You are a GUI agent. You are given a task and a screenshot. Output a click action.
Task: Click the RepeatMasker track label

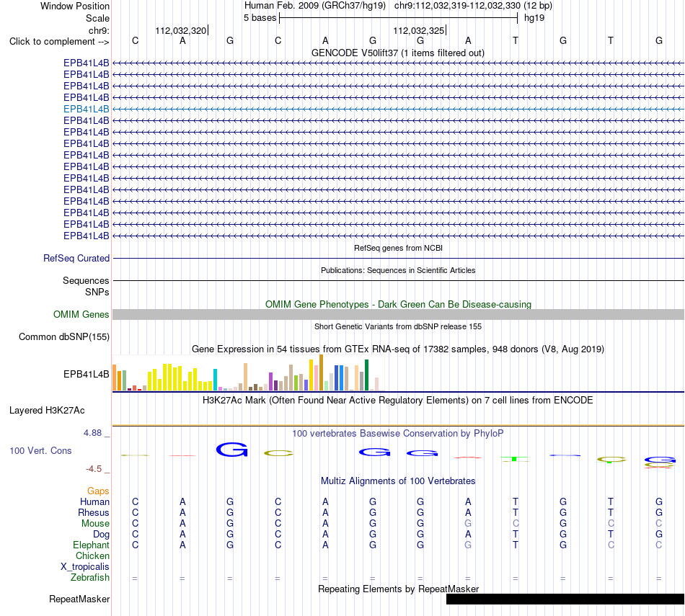(x=79, y=599)
